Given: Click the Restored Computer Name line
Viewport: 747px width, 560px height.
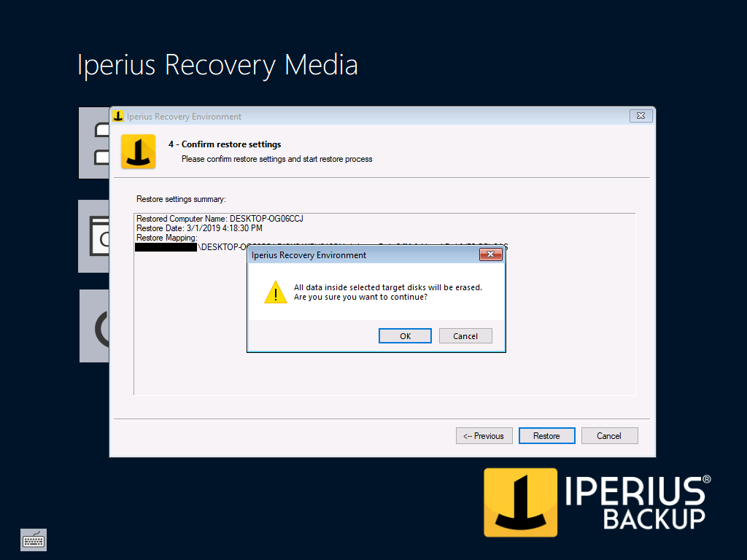Looking at the screenshot, I should (220, 219).
